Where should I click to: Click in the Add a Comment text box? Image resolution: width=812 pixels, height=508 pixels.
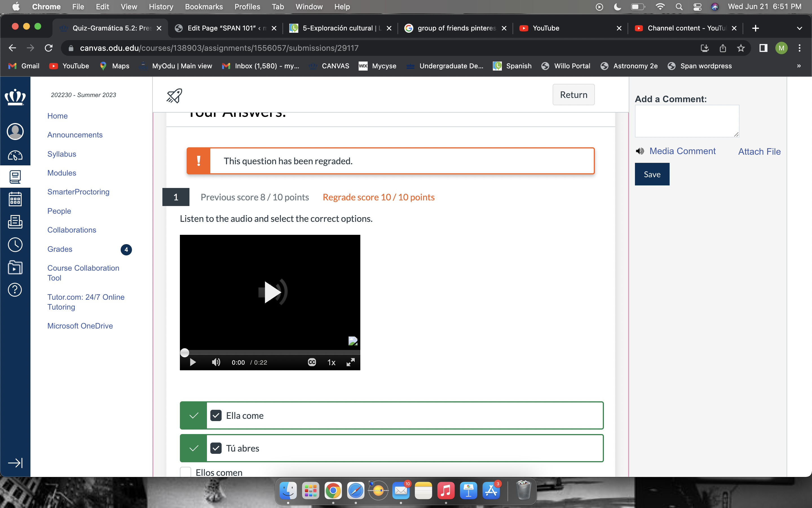(687, 121)
